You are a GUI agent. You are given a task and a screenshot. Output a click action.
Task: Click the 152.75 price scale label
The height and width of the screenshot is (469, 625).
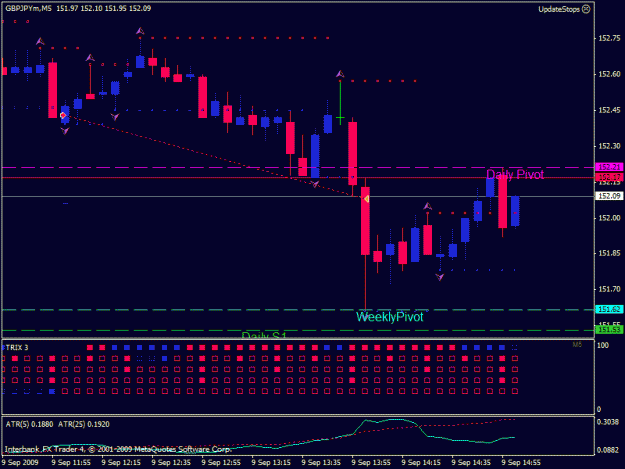pos(609,38)
